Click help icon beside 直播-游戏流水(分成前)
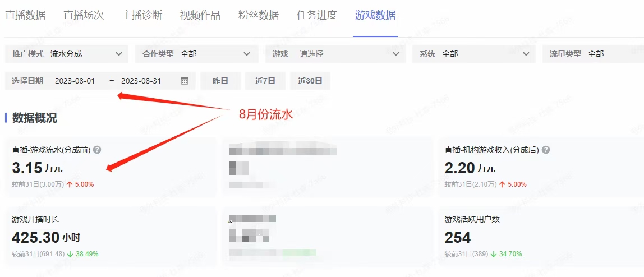 (97, 150)
